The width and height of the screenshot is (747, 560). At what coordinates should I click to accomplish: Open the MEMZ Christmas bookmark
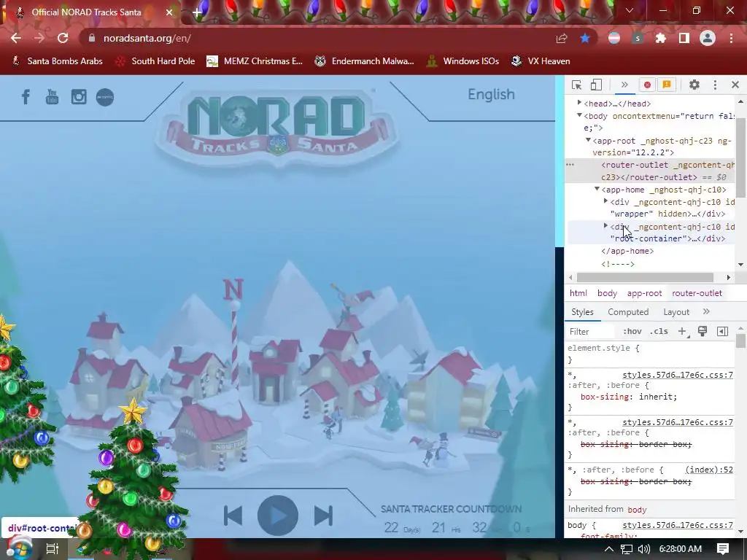pos(255,61)
